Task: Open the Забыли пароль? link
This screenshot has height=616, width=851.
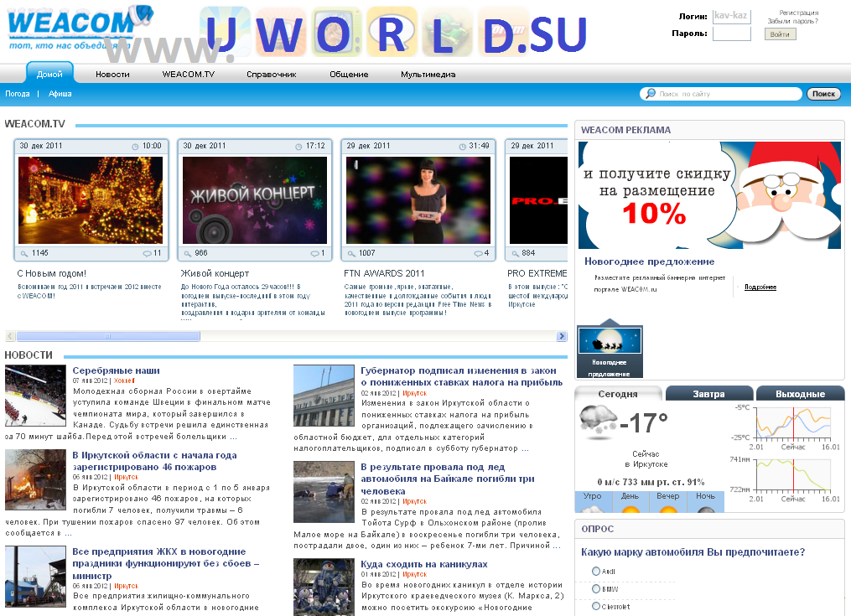Action: 792,21
